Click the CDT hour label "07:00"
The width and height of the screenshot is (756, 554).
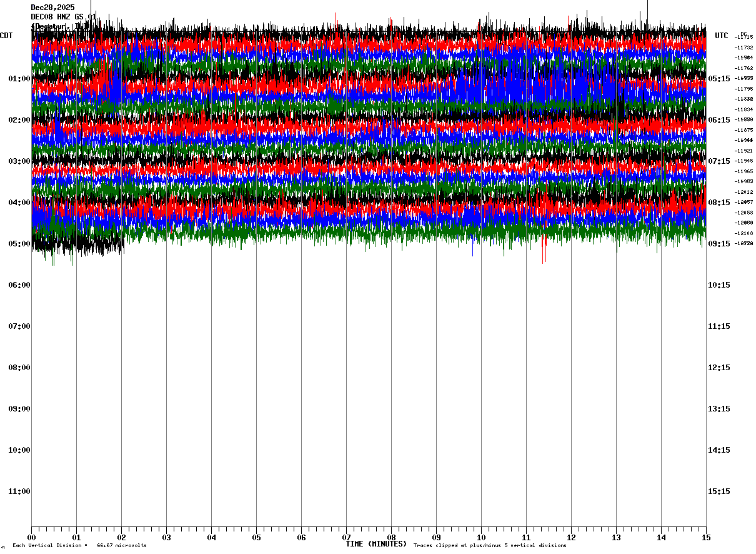[x=19, y=326]
